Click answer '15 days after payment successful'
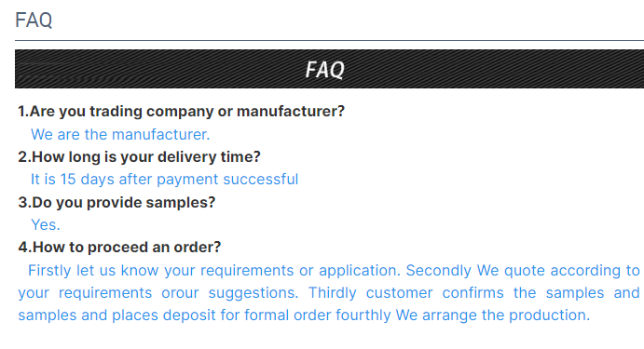Screen dimensions: 644x349 point(179,180)
